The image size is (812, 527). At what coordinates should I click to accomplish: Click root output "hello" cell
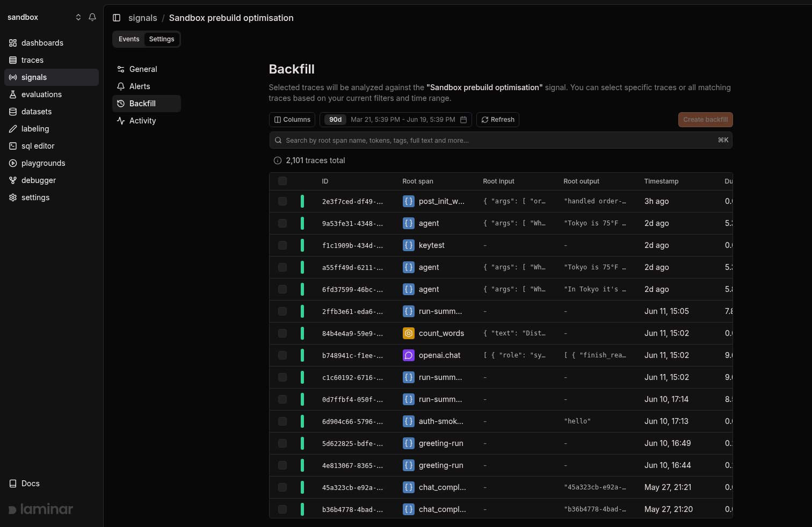pos(577,421)
